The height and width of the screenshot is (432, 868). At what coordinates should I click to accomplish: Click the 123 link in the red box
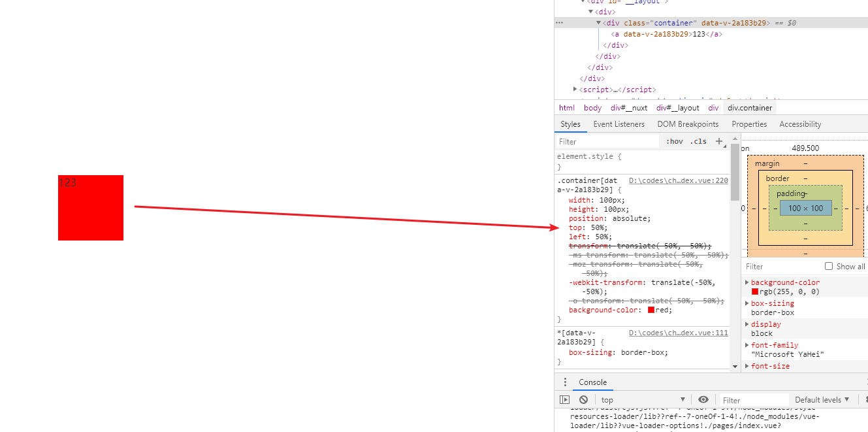coord(67,183)
